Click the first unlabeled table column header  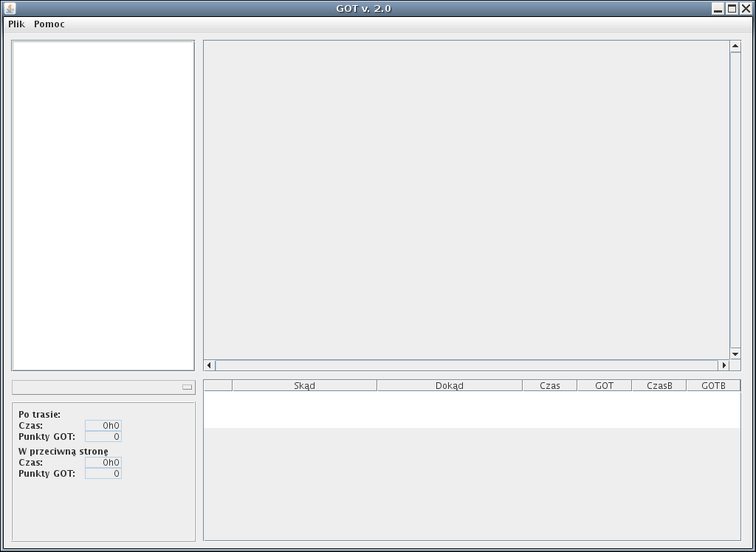click(x=218, y=386)
